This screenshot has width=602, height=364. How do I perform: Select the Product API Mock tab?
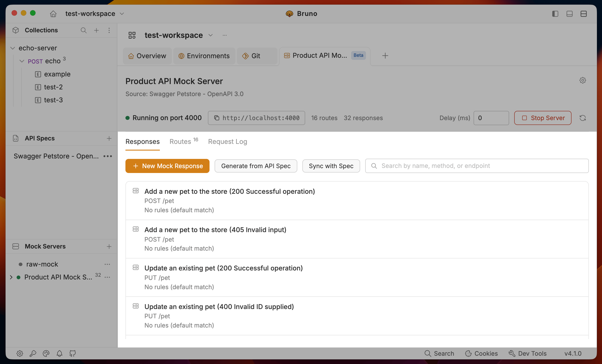point(325,56)
